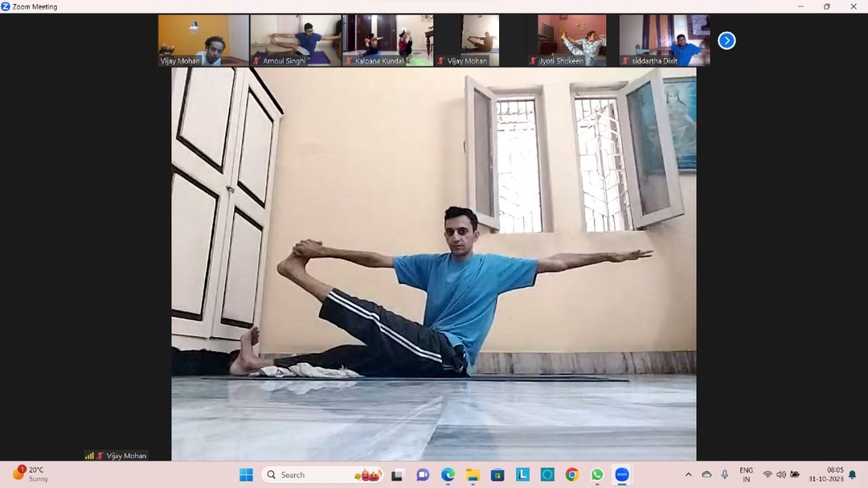Select siddartha Dixit's video tile

pos(664,40)
